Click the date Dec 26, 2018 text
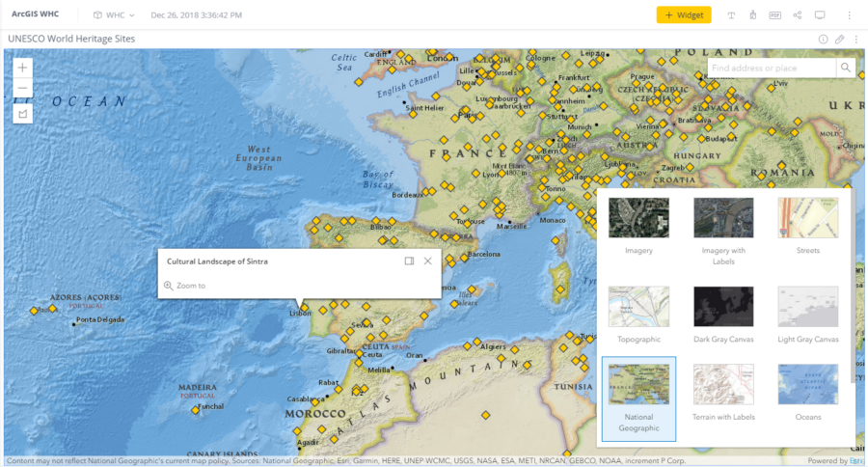The height and width of the screenshot is (467, 868). 196,15
